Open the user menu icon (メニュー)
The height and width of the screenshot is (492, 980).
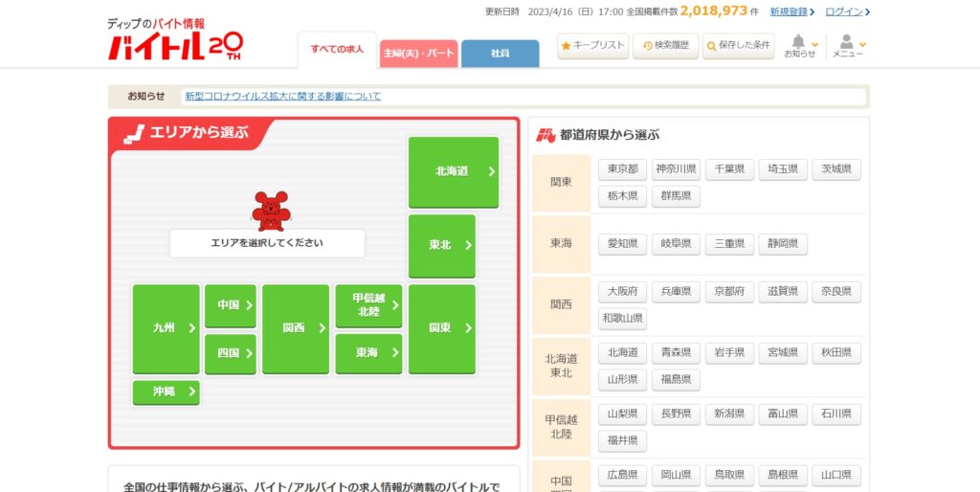point(847,43)
